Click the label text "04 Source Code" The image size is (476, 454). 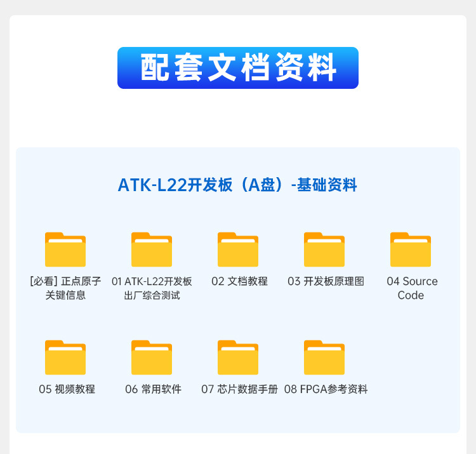click(x=412, y=288)
